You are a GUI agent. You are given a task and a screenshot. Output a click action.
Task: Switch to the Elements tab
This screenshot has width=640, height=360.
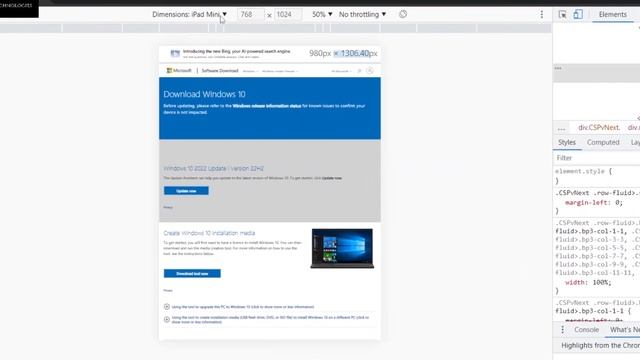613,14
